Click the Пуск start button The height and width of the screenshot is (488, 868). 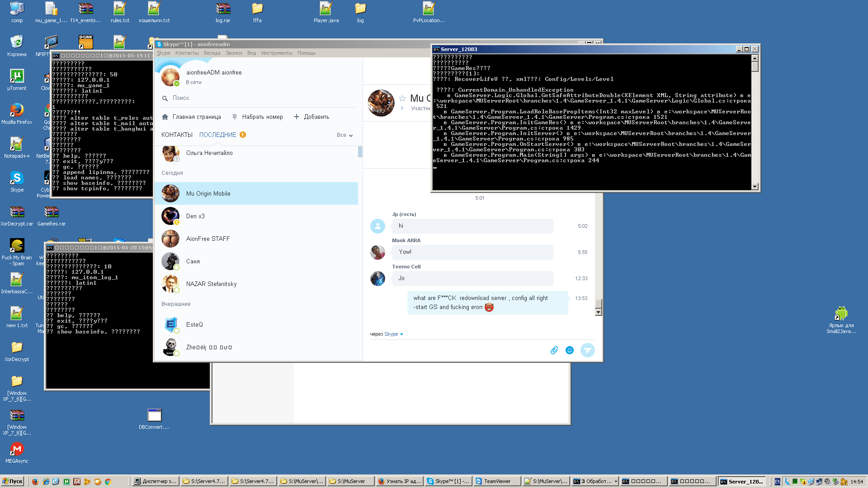pos(12,482)
